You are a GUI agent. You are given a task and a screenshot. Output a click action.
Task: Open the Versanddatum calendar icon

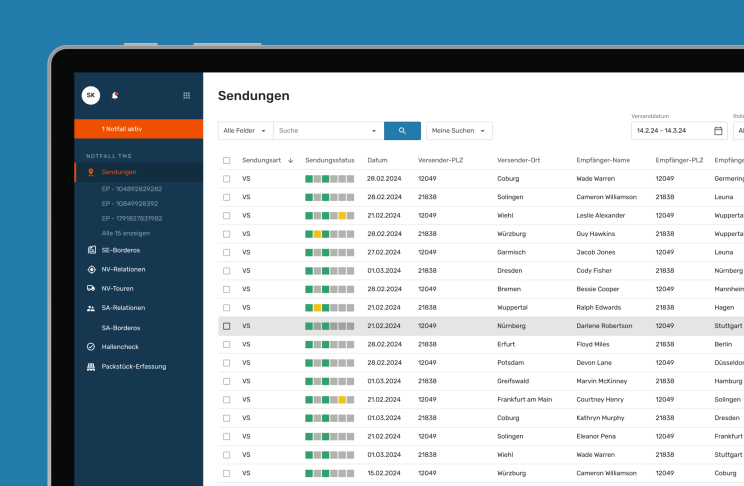coord(718,131)
